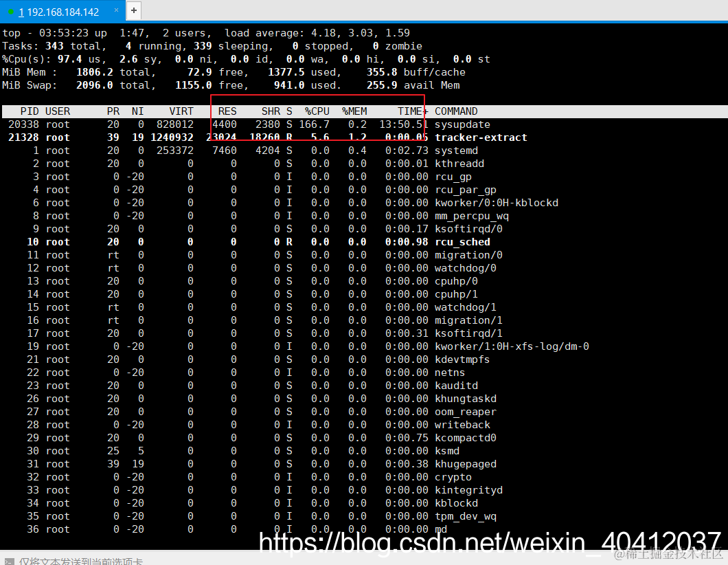Click the kcompactd0 process name
The width and height of the screenshot is (728, 565).
(465, 437)
